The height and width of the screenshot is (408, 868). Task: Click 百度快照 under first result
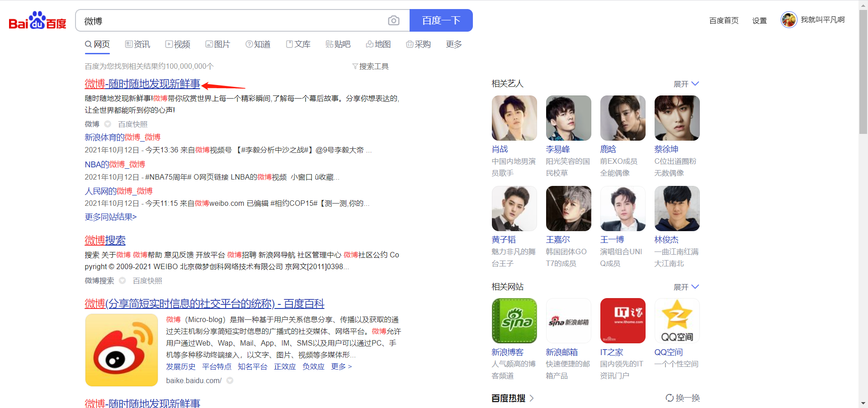point(133,124)
